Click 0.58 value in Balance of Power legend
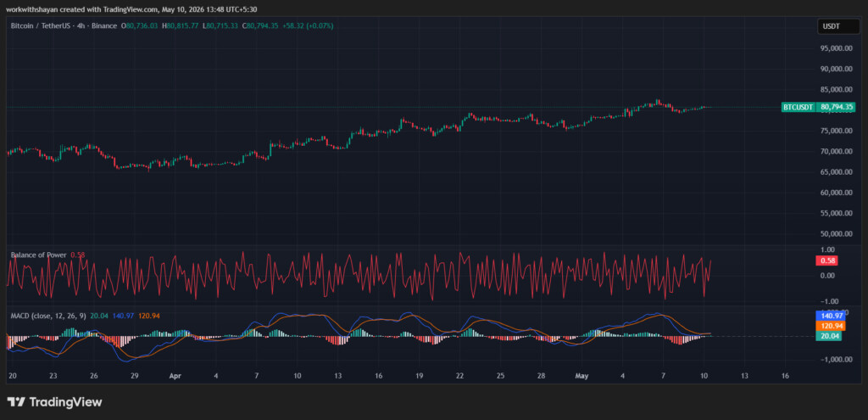This screenshot has width=868, height=420. 77,255
